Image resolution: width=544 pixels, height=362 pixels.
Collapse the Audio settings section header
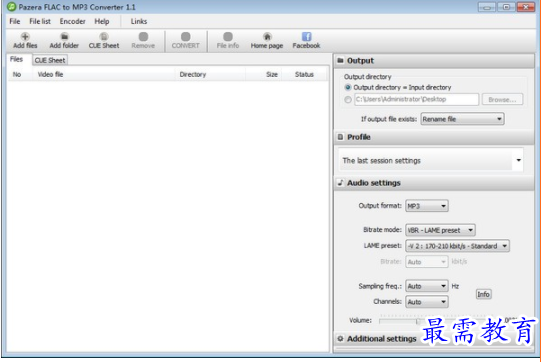[434, 183]
